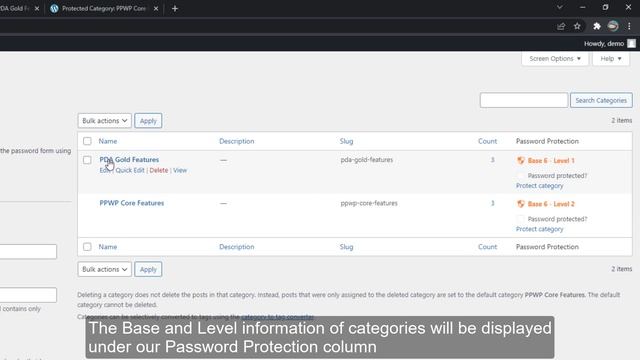This screenshot has height=360, width=640.
Task: Click Delete under PDA Gold Features
Action: [159, 170]
